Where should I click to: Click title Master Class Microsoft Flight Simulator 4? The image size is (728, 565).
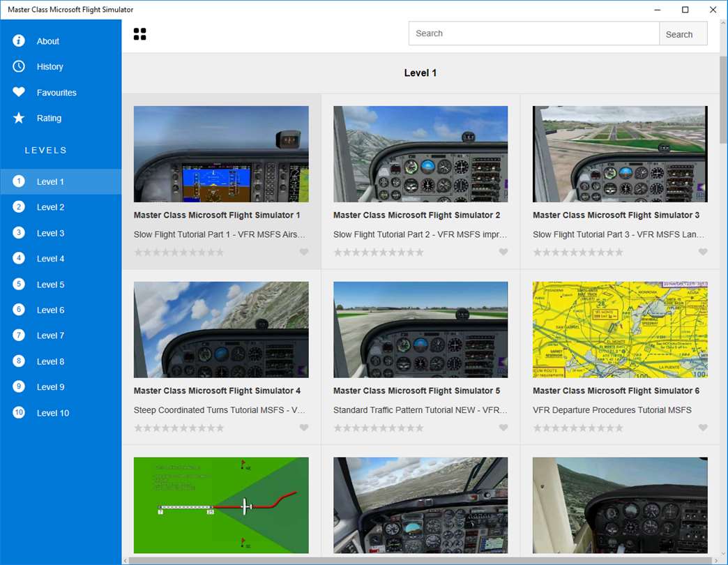tap(217, 391)
